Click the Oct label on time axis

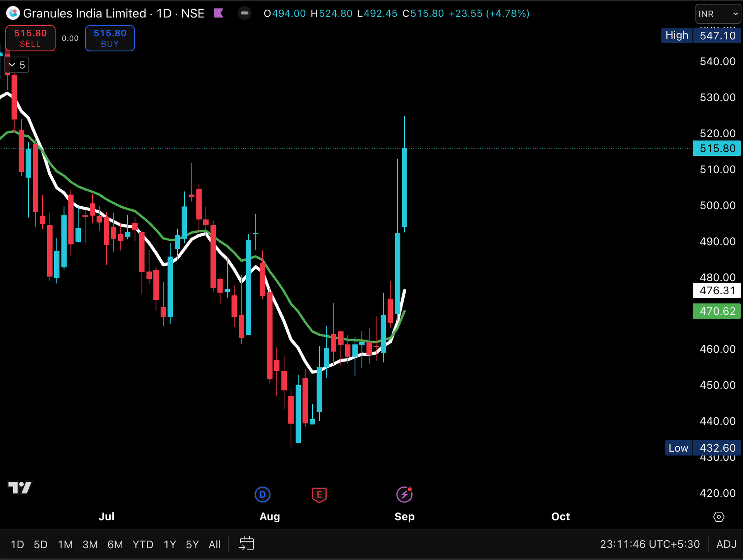tap(560, 517)
